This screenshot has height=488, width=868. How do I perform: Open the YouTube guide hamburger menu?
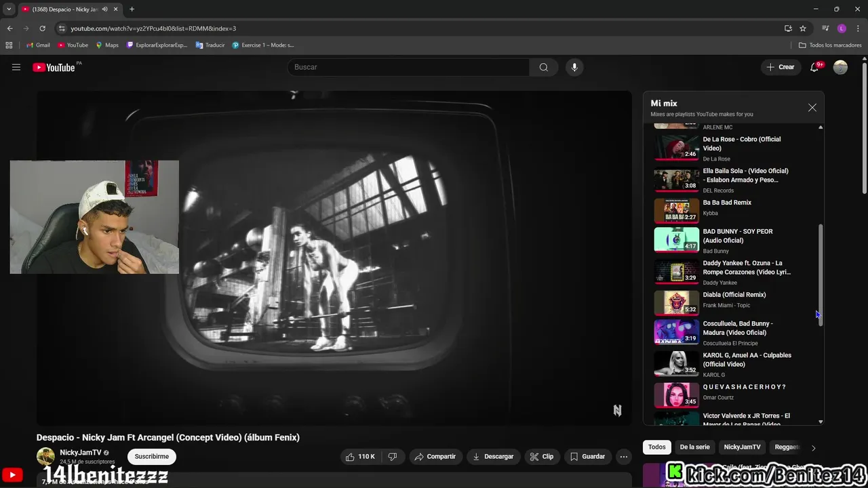click(16, 67)
